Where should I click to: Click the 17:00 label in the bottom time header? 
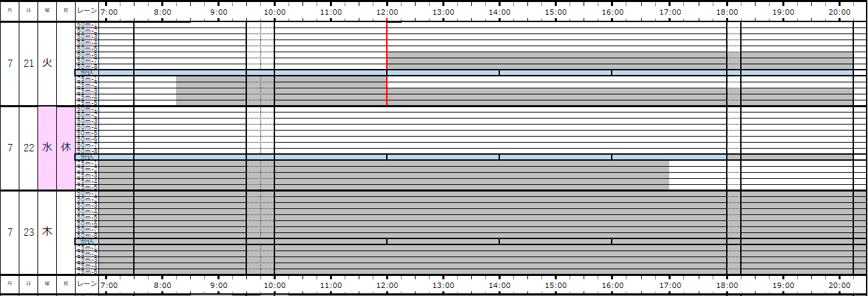click(670, 284)
